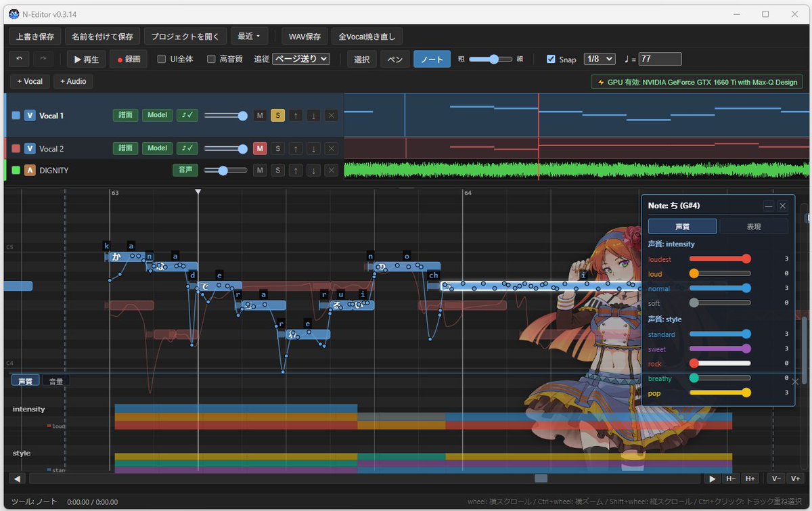
Task: Click 上書き保存 save button
Action: (35, 36)
